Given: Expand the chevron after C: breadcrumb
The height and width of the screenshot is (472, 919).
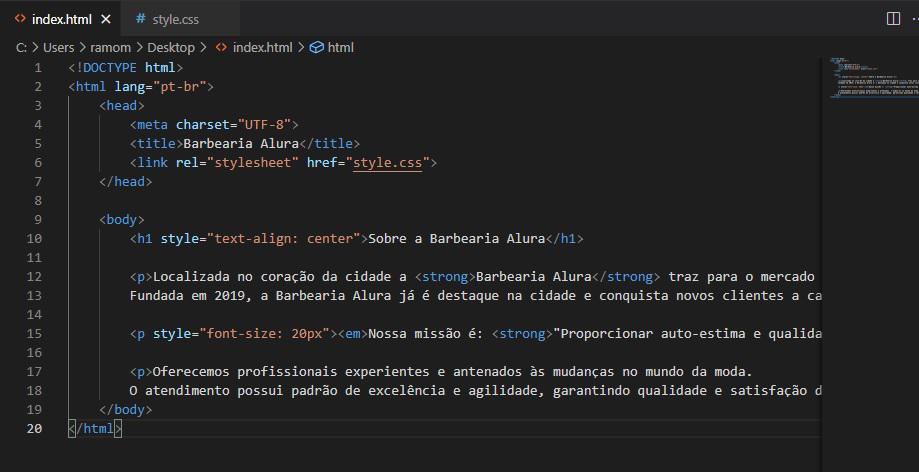Looking at the screenshot, I should tap(35, 47).
